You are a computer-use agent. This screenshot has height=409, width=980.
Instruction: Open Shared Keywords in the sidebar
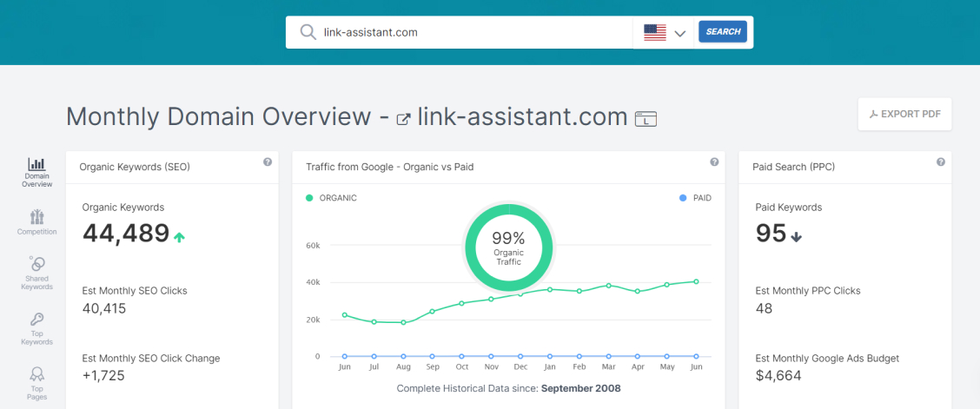point(36,273)
